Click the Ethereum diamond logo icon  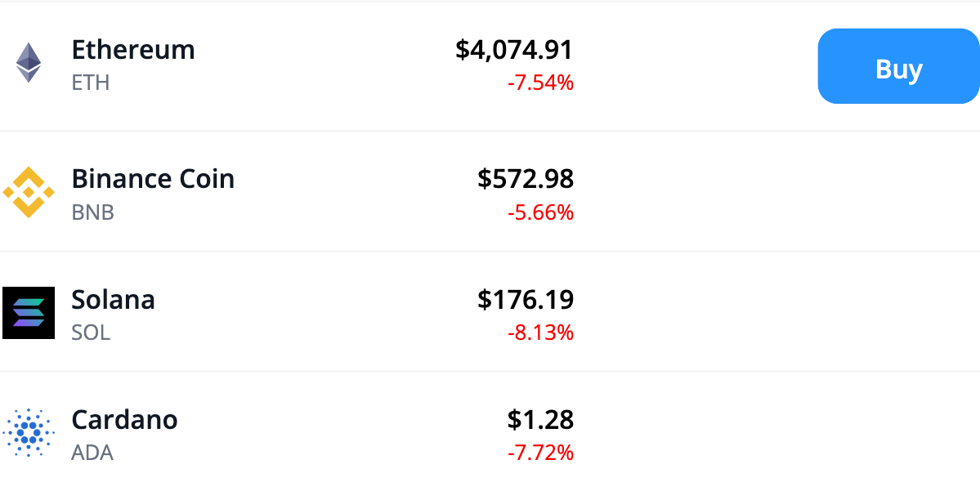29,62
